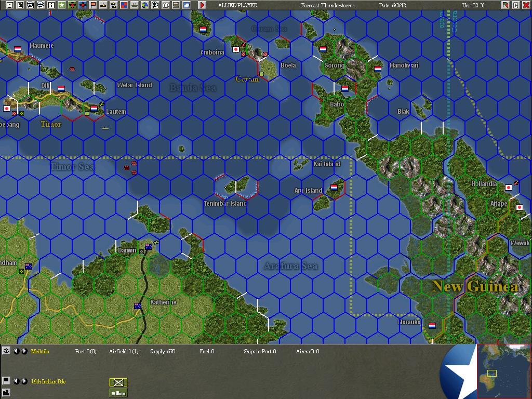532x399 pixels.
Task: Click the green-red flag switch icon
Action: tap(505, 5)
